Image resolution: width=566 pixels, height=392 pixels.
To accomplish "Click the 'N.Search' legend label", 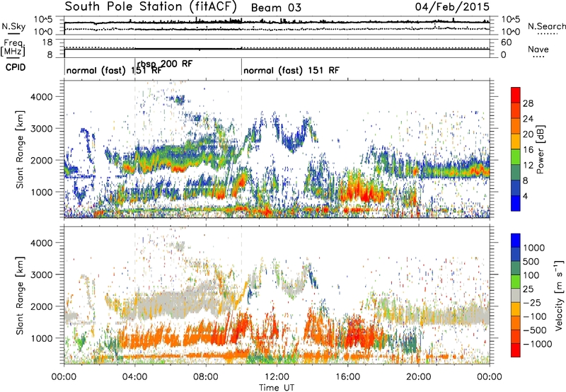I will pos(546,26).
